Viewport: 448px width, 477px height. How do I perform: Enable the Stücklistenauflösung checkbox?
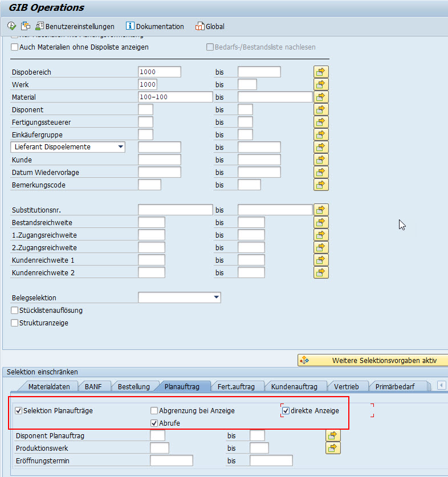click(15, 311)
